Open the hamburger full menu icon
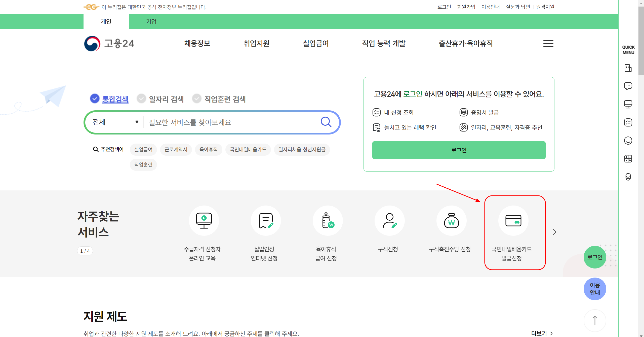 548,43
